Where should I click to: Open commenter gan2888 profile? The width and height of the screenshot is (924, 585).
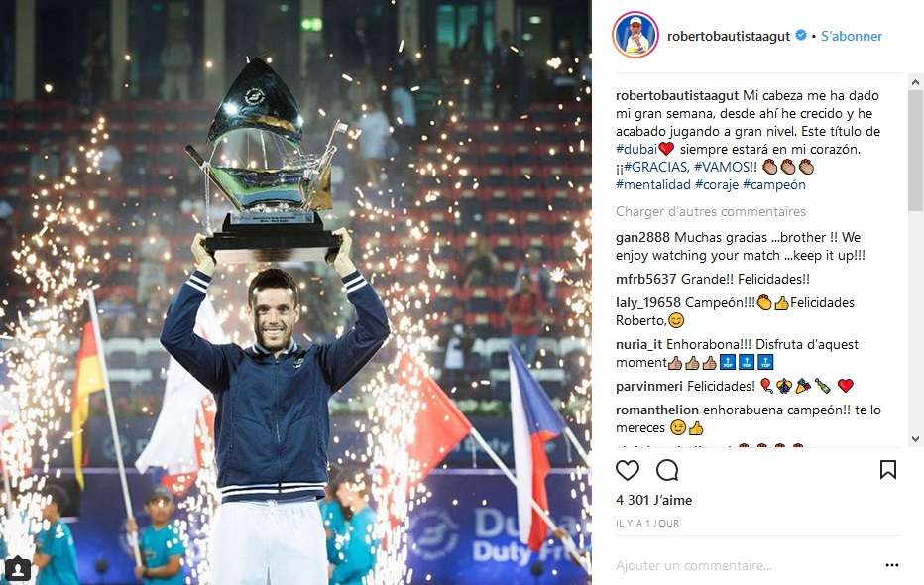pyautogui.click(x=642, y=237)
